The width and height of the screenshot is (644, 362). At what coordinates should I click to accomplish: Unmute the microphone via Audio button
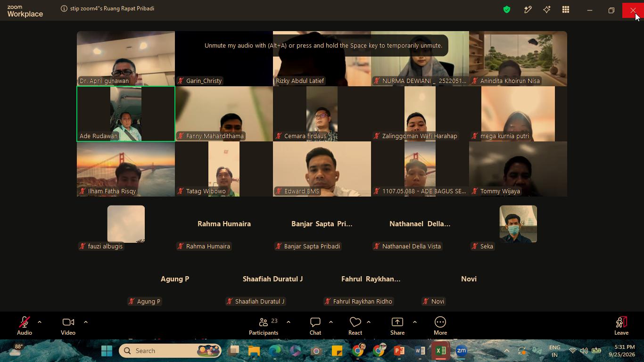pos(25,326)
